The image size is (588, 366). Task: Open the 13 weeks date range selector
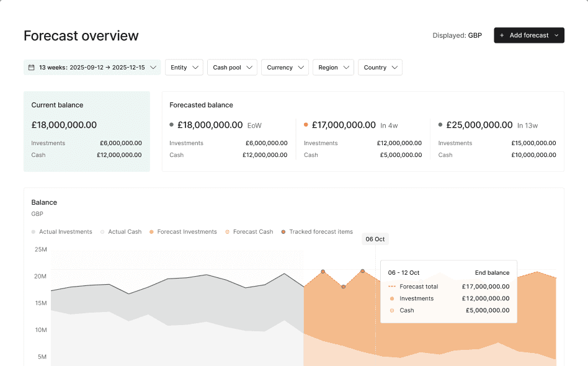pyautogui.click(x=92, y=68)
